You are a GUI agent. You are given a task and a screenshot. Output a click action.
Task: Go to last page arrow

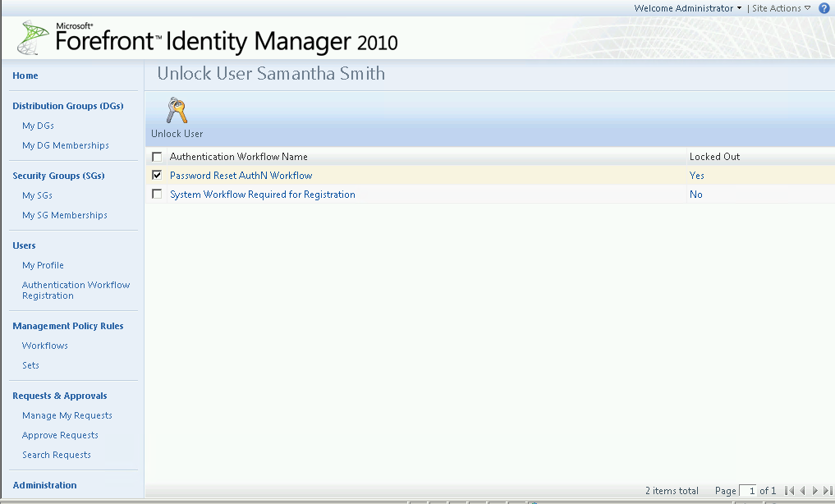(828, 491)
